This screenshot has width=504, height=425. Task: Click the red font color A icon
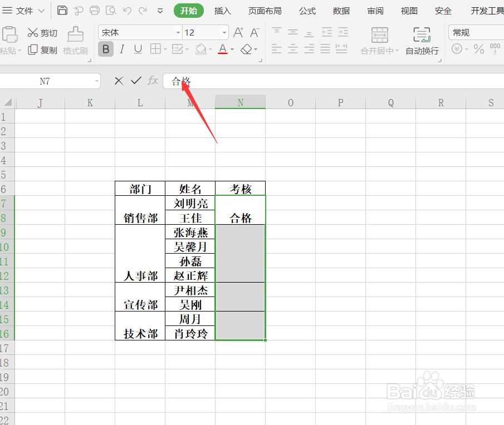pyautogui.click(x=223, y=49)
